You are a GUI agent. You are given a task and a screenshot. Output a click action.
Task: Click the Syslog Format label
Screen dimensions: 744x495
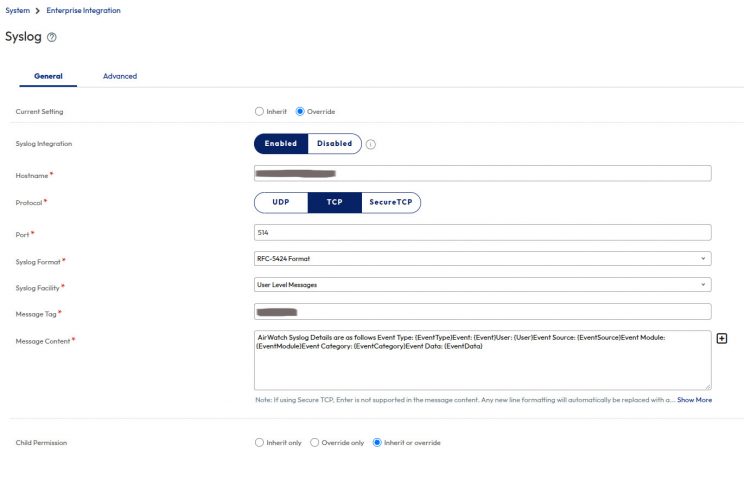pos(38,262)
